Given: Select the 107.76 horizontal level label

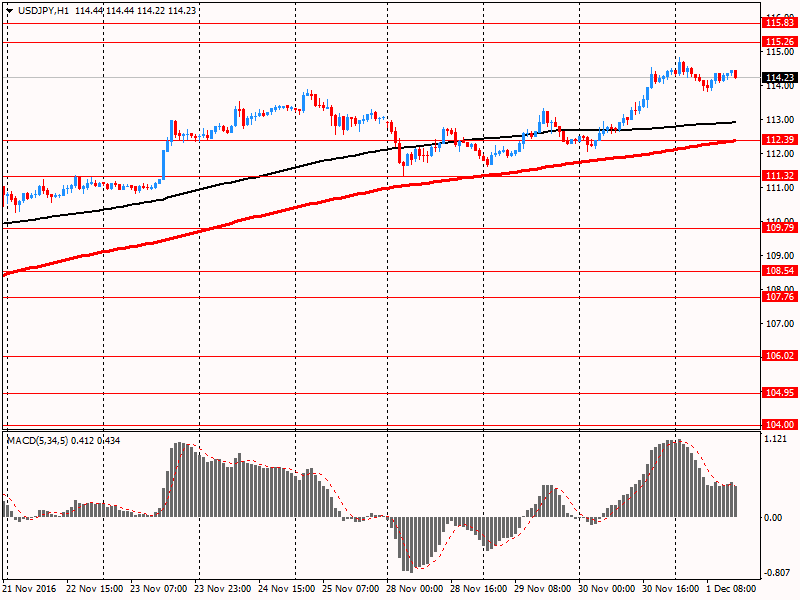Looking at the screenshot, I should tap(780, 297).
